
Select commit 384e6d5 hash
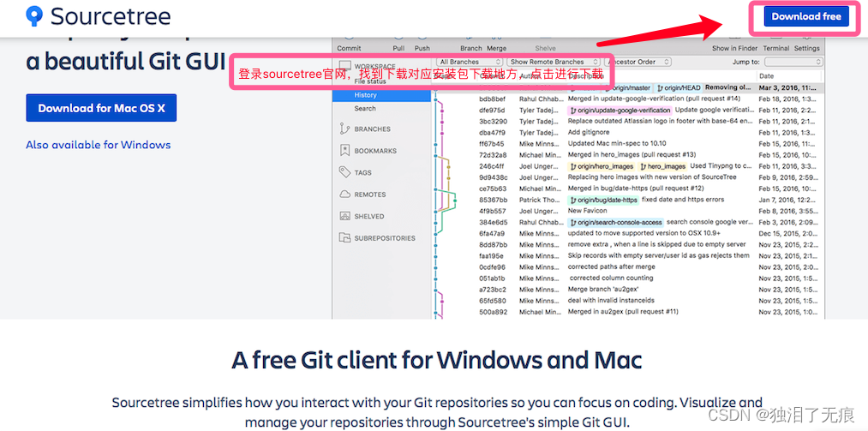(492, 223)
